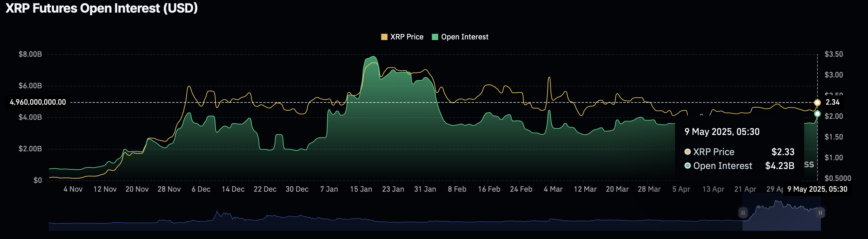
Task: Click the tooltip heading 9 May 2025, 05:30
Action: (722, 132)
